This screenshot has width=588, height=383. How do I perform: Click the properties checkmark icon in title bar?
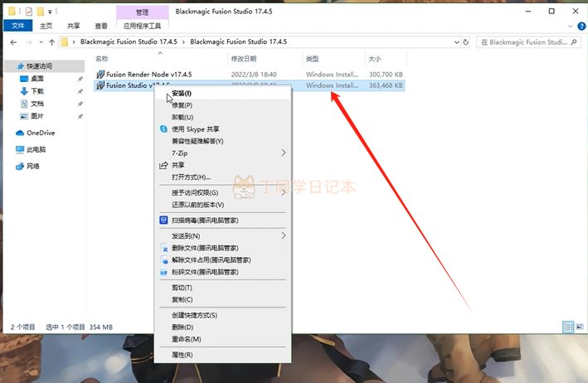click(29, 12)
